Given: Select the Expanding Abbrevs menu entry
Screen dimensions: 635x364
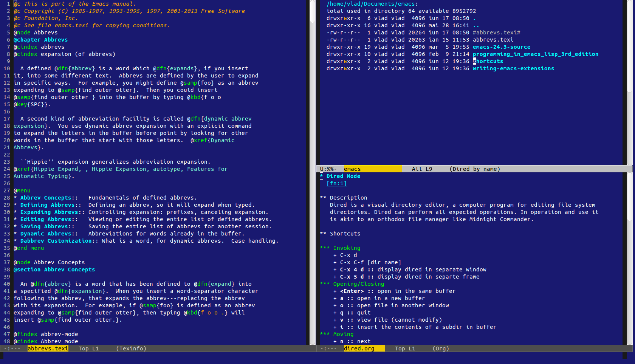Looking at the screenshot, I should [x=49, y=212].
